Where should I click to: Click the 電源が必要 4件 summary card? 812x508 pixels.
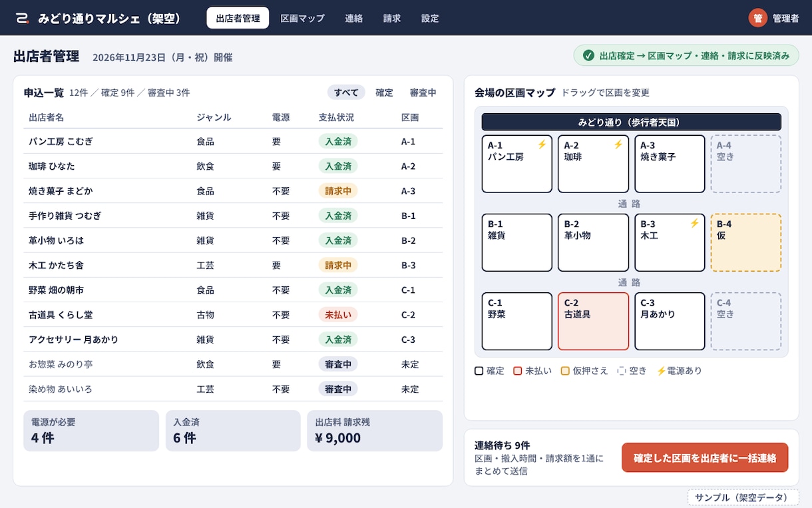point(91,431)
